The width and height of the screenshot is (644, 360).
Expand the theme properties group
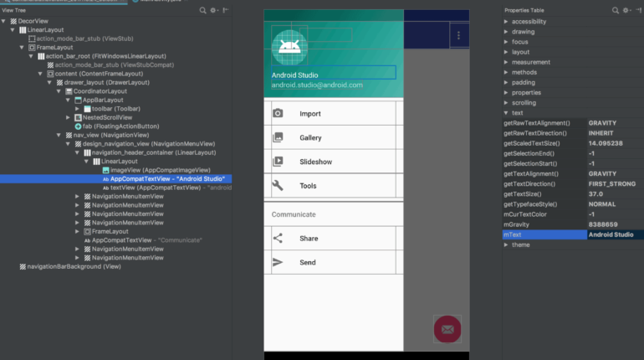505,244
